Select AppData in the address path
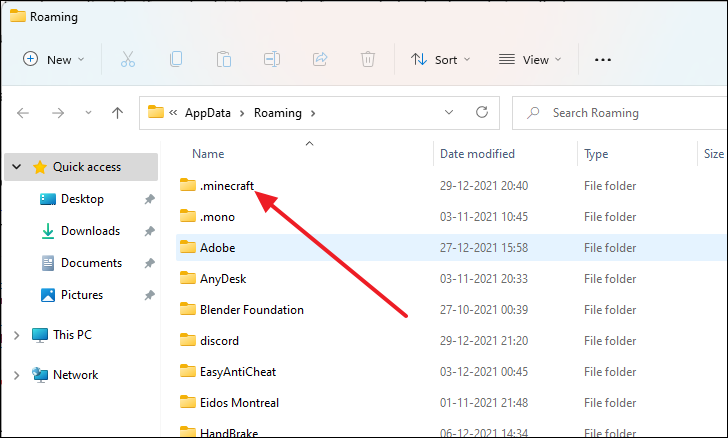The height and width of the screenshot is (438, 728). (208, 113)
